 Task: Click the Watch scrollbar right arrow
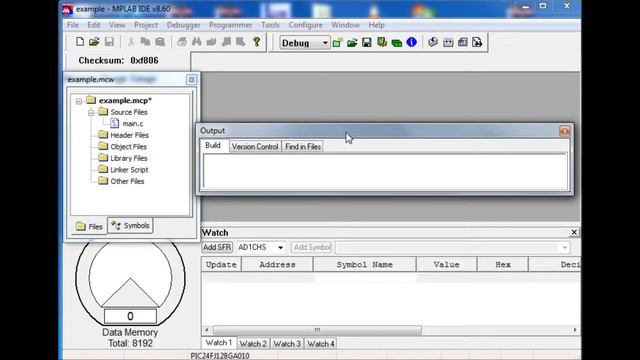click(x=575, y=330)
